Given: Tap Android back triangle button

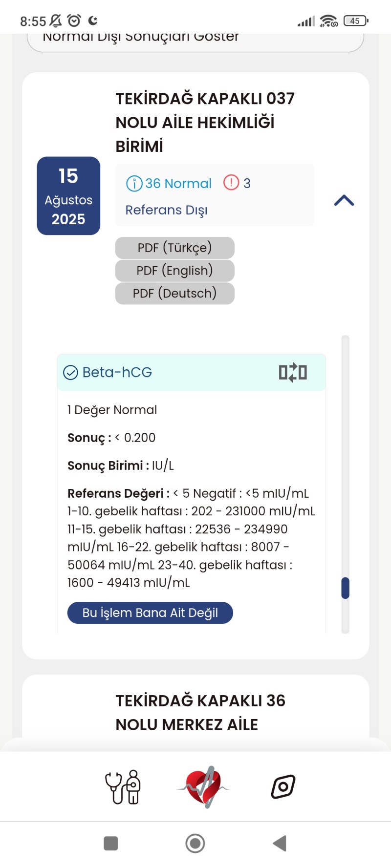Looking at the screenshot, I should pos(280,843).
